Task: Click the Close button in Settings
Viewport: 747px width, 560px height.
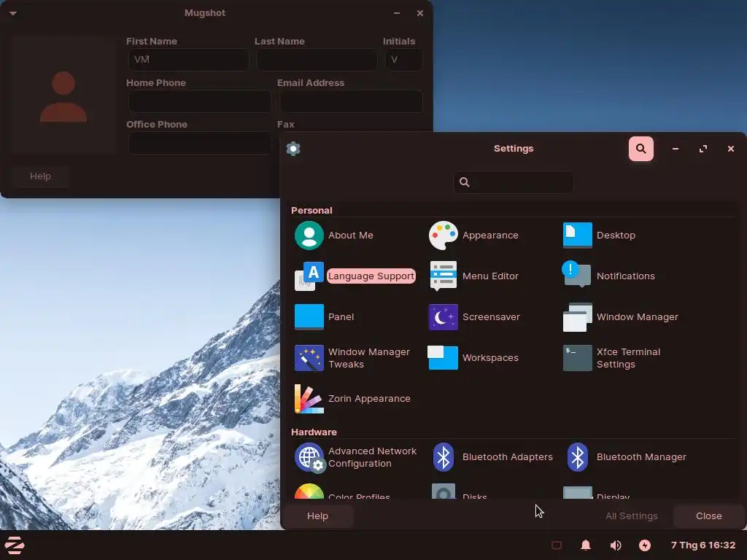Action: 708,516
